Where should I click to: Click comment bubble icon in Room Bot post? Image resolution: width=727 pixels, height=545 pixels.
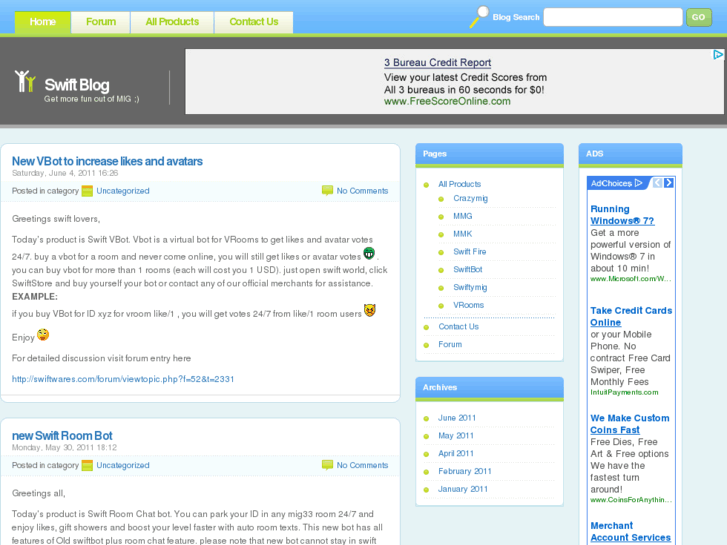[327, 465]
